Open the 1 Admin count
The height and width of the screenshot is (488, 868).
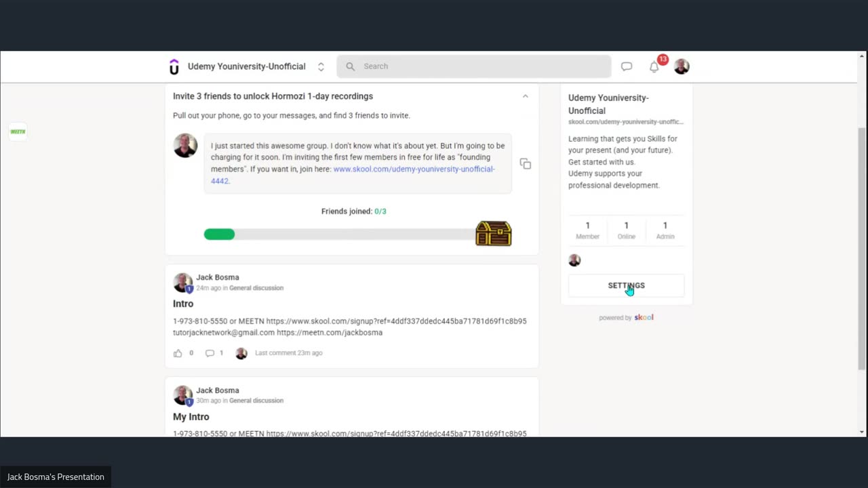[665, 230]
